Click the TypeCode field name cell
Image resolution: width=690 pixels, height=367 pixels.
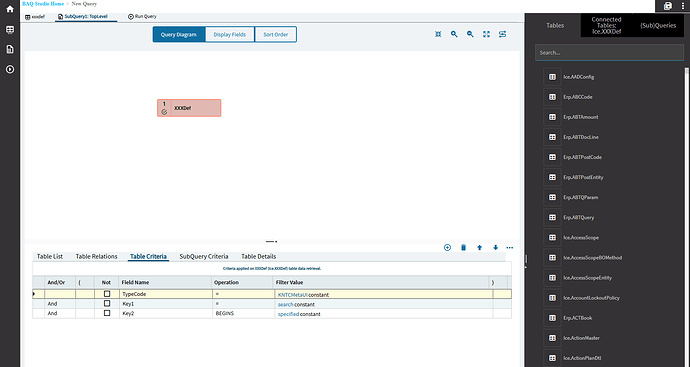click(165, 294)
